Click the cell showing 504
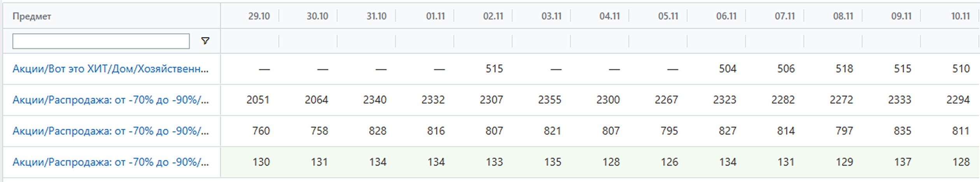The width and height of the screenshot is (980, 182). coord(727,69)
